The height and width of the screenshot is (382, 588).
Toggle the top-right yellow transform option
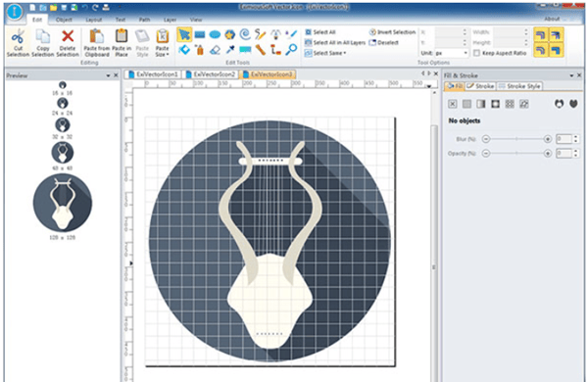click(556, 35)
